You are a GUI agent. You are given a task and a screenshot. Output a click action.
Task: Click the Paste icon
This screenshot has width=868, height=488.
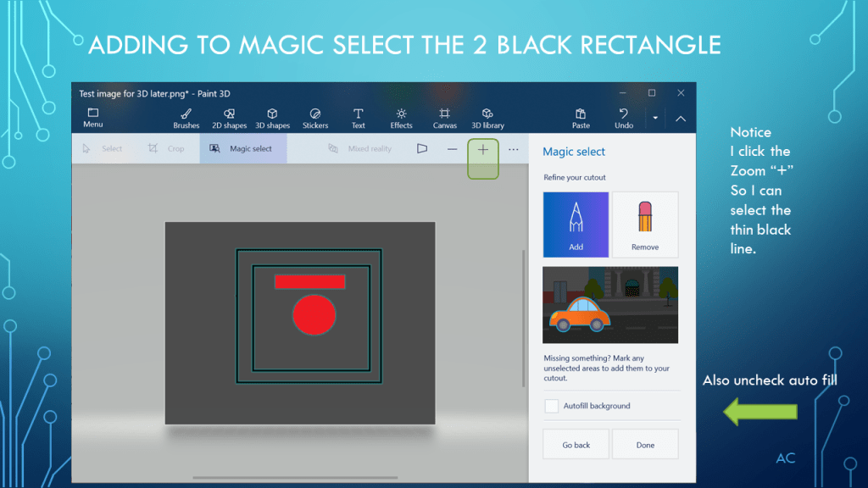pyautogui.click(x=581, y=118)
